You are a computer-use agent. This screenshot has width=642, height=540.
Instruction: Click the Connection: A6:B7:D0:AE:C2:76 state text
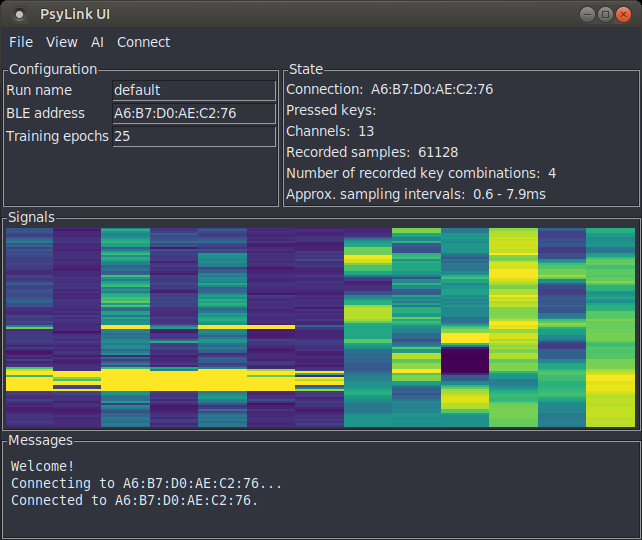(x=389, y=89)
